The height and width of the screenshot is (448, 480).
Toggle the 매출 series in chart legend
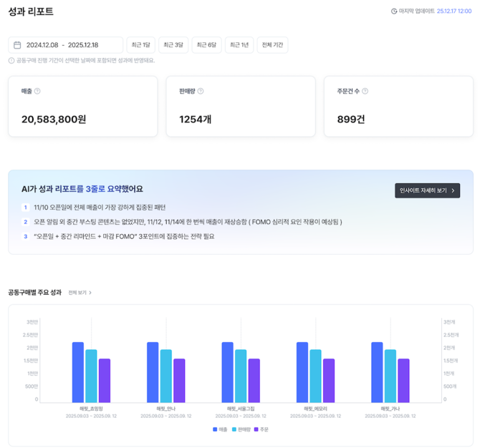pyautogui.click(x=219, y=429)
